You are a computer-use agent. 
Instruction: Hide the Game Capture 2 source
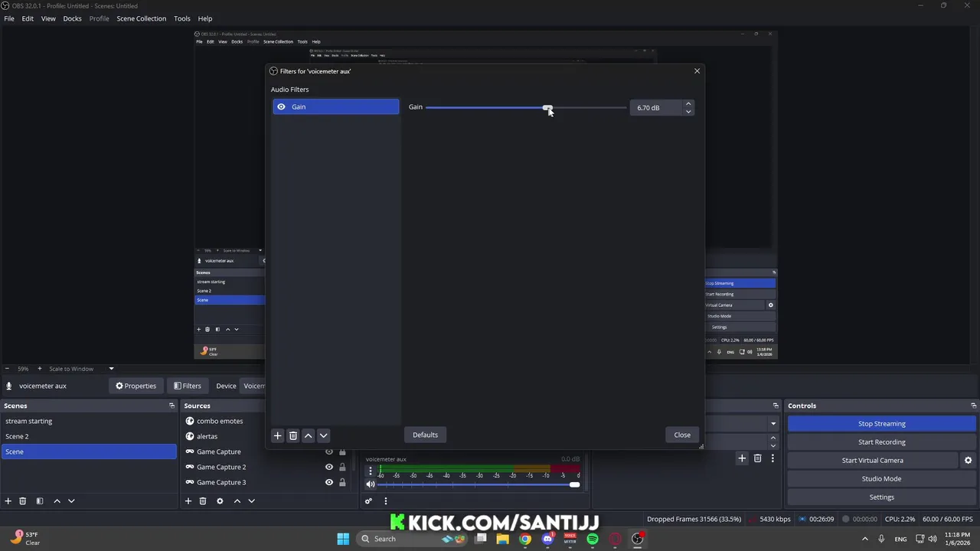(x=329, y=467)
